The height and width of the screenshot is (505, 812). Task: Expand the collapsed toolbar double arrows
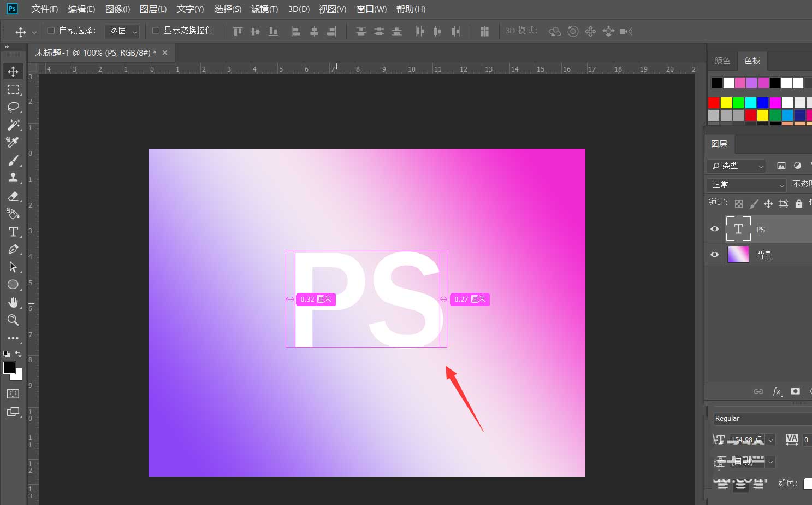tap(7, 47)
